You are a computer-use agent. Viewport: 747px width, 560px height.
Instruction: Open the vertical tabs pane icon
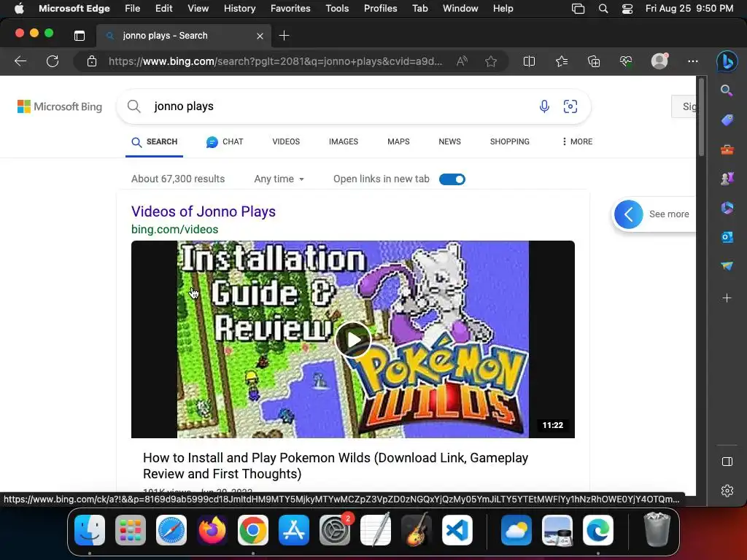(x=80, y=36)
